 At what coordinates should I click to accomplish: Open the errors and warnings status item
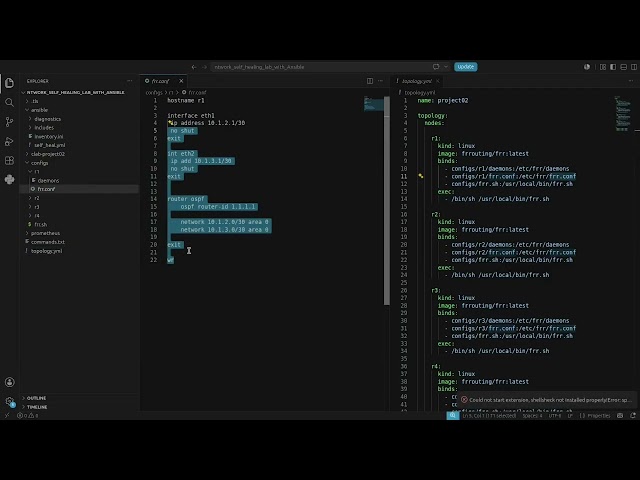coord(28,416)
